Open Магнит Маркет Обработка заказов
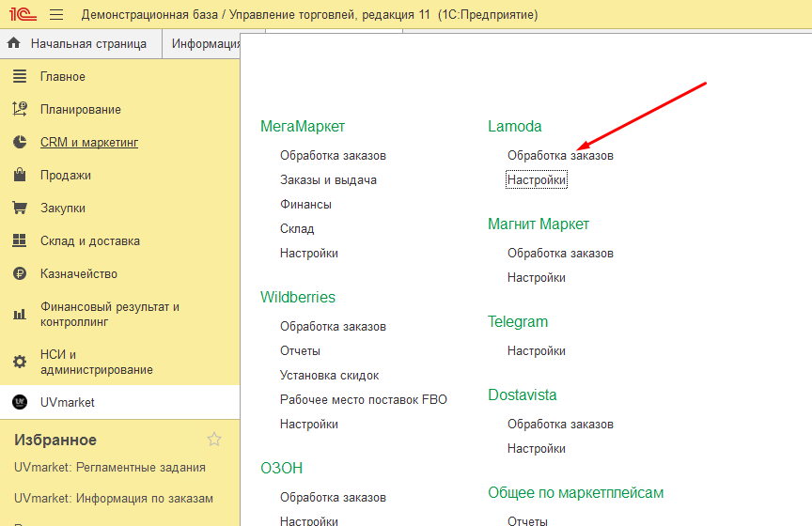 pyautogui.click(x=560, y=253)
